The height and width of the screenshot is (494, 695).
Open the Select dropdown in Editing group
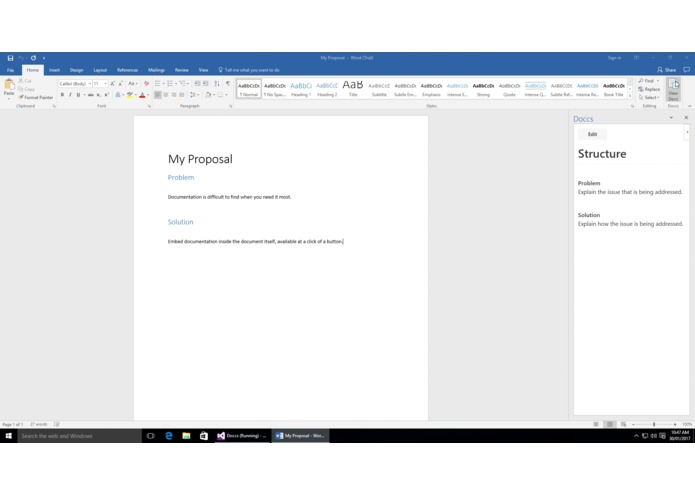pyautogui.click(x=649, y=97)
